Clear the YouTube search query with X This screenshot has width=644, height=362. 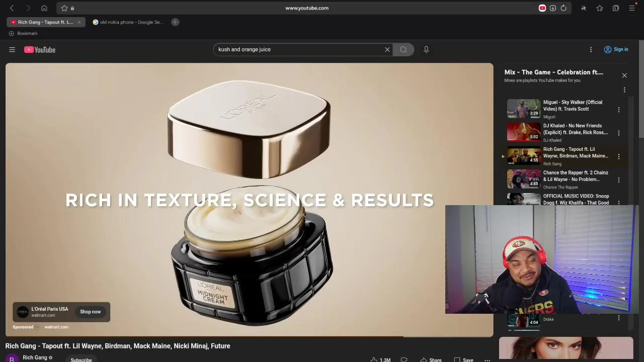point(387,49)
